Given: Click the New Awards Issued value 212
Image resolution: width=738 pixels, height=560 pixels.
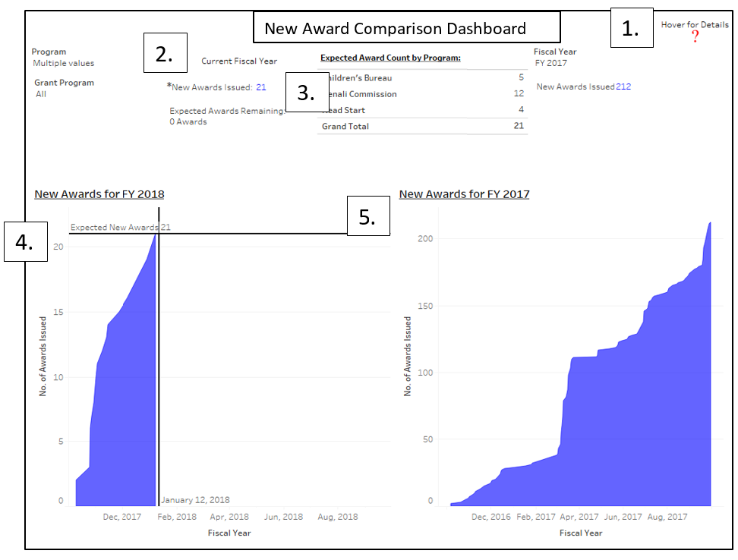Looking at the screenshot, I should point(623,87).
